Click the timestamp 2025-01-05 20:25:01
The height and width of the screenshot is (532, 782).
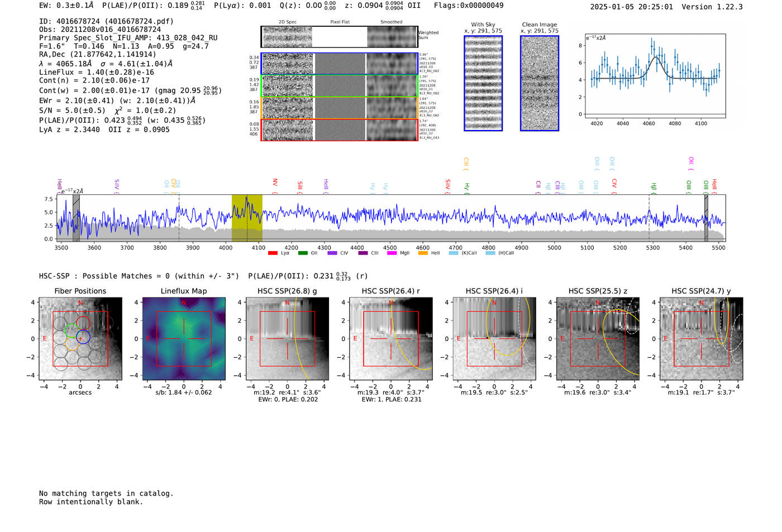tap(631, 7)
